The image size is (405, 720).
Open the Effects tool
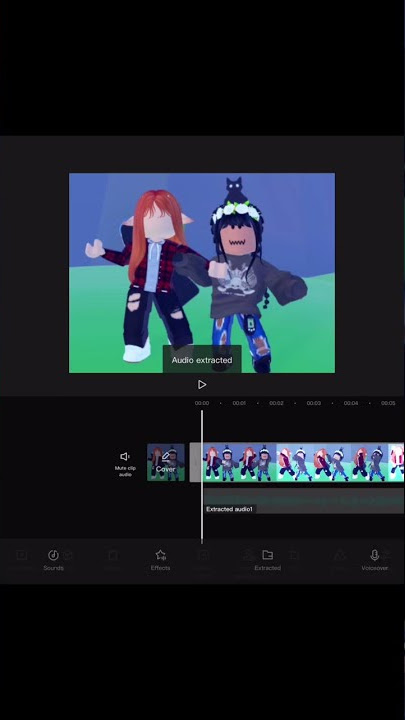tap(160, 560)
